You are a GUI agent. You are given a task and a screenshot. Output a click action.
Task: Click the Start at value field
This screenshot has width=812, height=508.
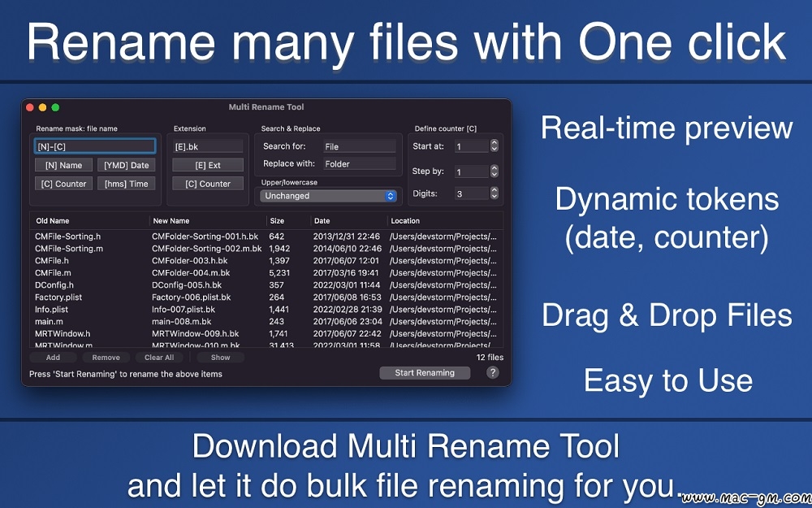[x=471, y=146]
